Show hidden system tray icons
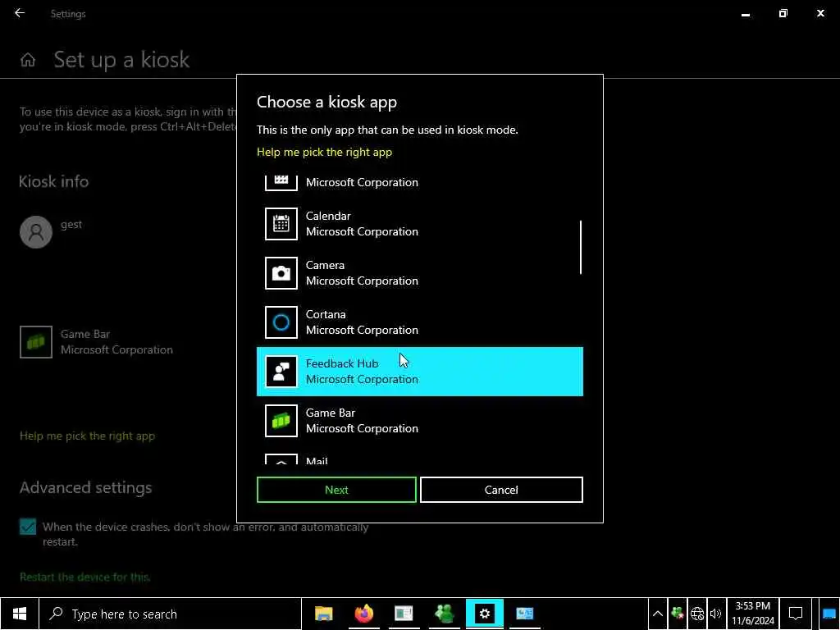The width and height of the screenshot is (840, 630). coord(658,614)
